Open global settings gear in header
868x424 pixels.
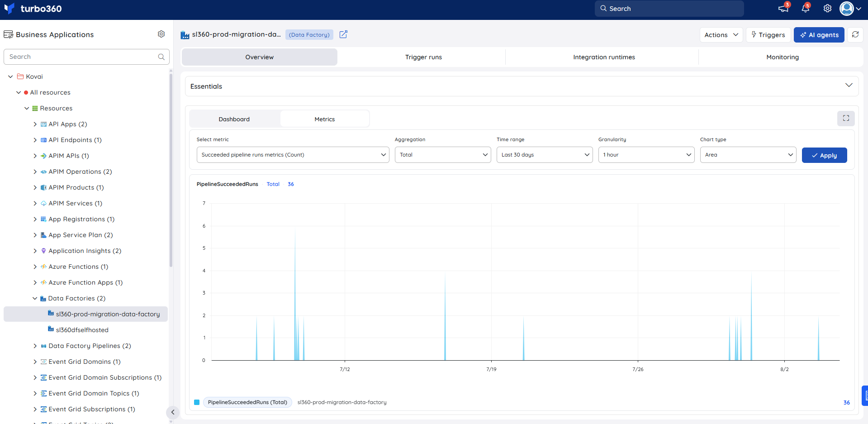[x=827, y=9]
